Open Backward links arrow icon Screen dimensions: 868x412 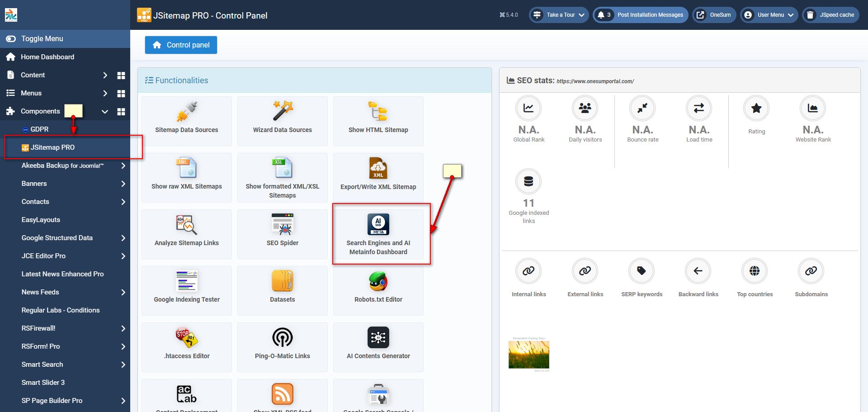point(698,271)
